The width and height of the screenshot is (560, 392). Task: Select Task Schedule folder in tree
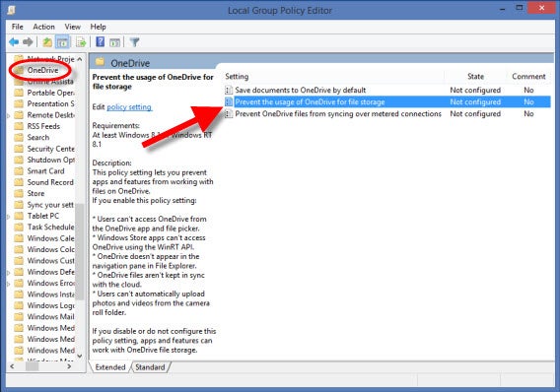50,227
